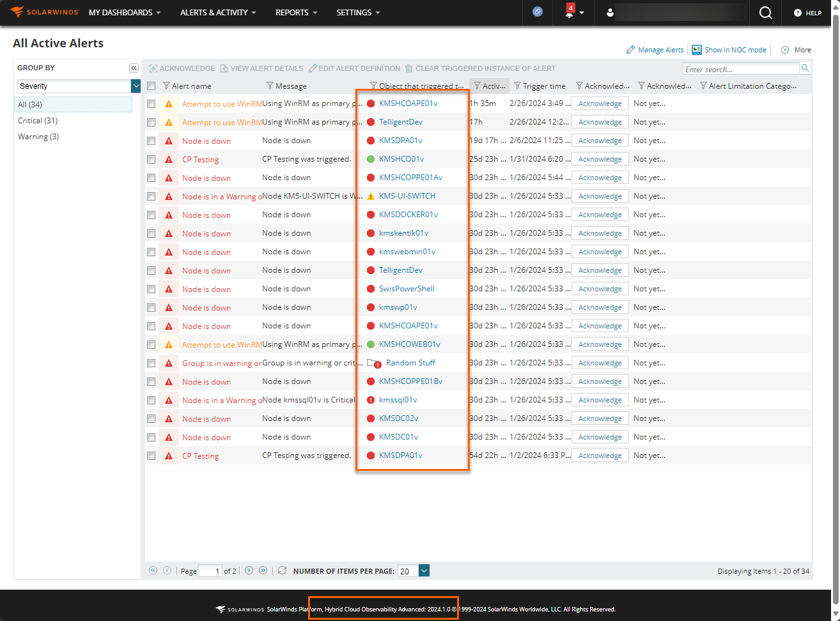Go to next page arrow
The width and height of the screenshot is (840, 621).
tap(249, 571)
